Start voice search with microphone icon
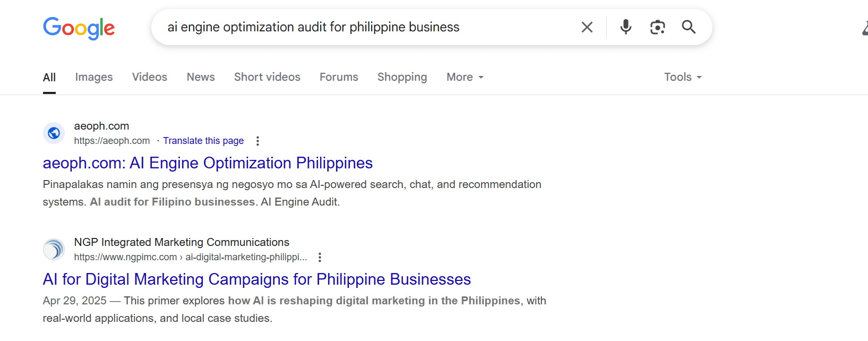The height and width of the screenshot is (341, 868). pos(626,27)
